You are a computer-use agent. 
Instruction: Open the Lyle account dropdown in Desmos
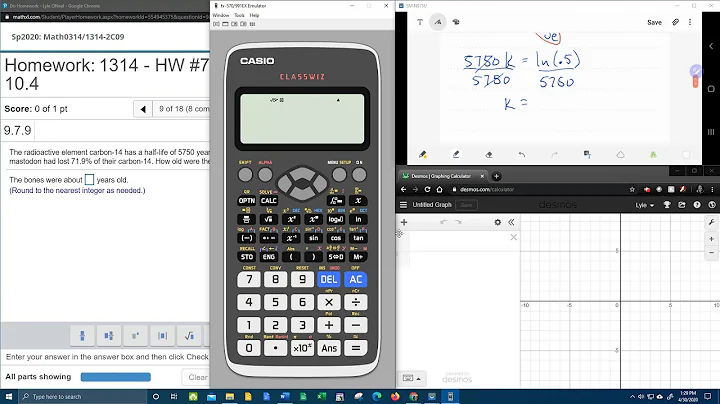click(x=645, y=205)
